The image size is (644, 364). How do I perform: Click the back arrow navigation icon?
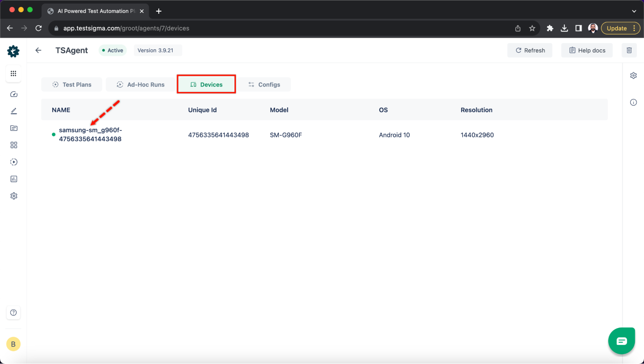point(38,50)
